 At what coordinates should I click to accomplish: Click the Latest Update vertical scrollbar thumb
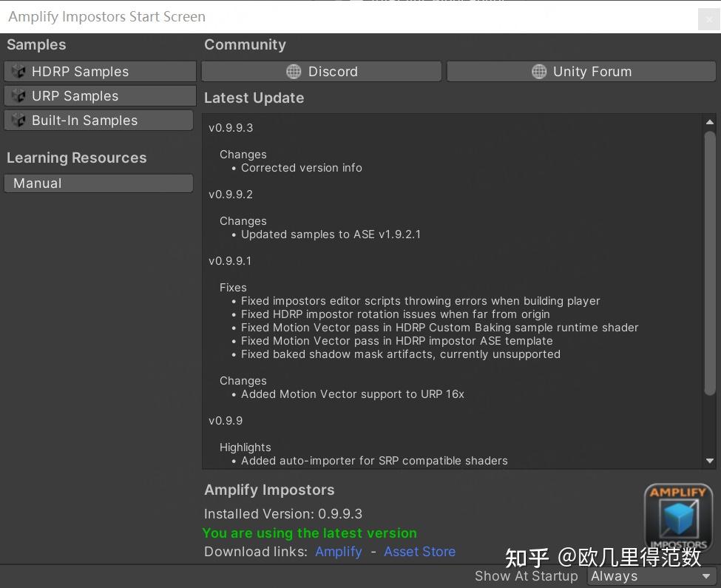[x=710, y=263]
